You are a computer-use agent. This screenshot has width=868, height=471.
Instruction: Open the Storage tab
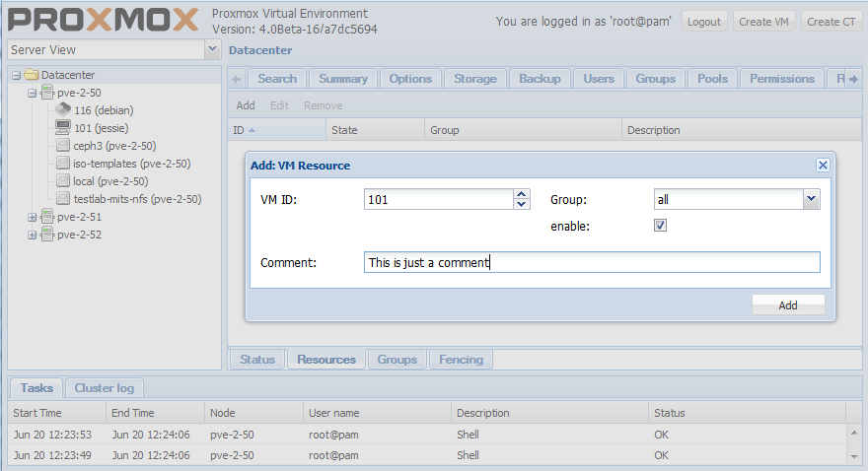pyautogui.click(x=475, y=79)
